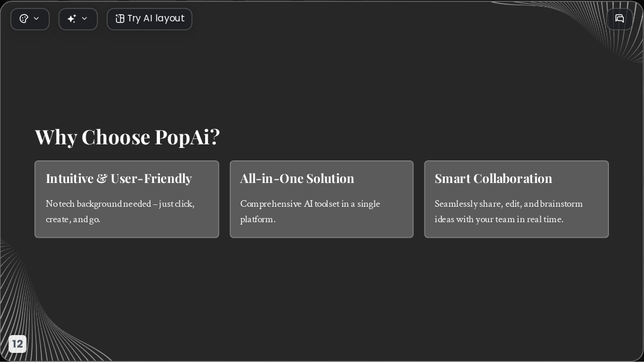Open the theme palette icon
The image size is (644, 363).
pos(24,18)
